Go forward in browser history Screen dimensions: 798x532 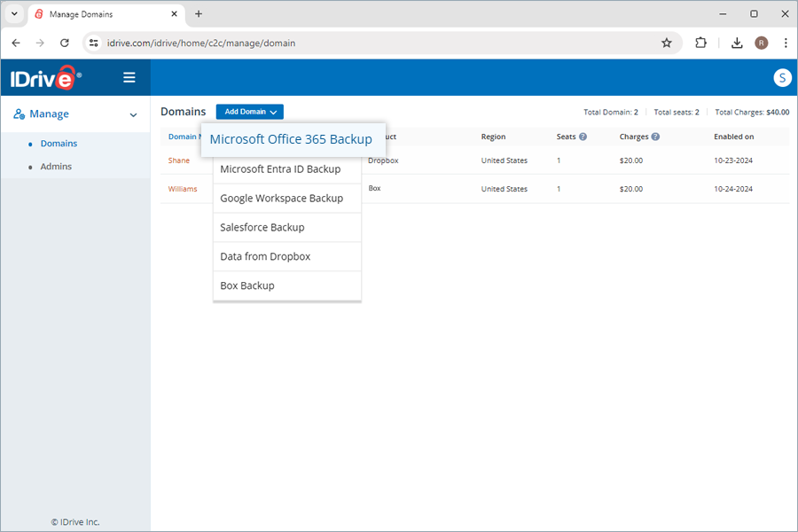pyautogui.click(x=40, y=43)
